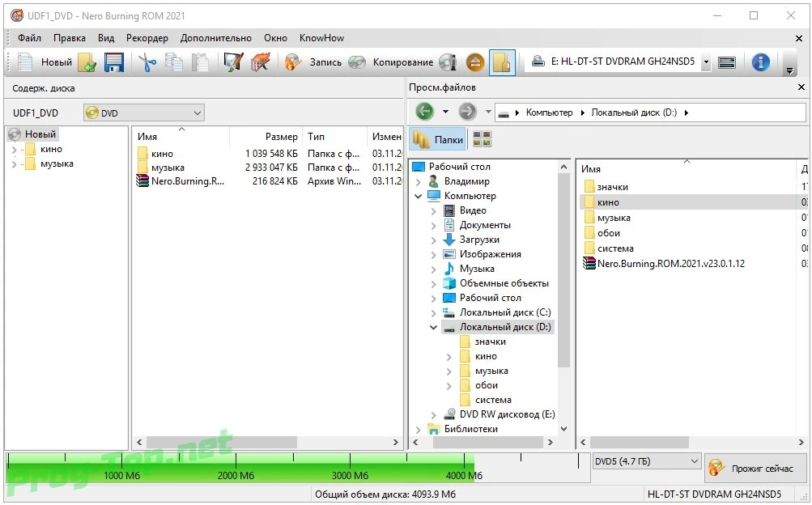Click the gray forward arrow in file browser
This screenshot has width=812, height=505.
pyautogui.click(x=467, y=111)
